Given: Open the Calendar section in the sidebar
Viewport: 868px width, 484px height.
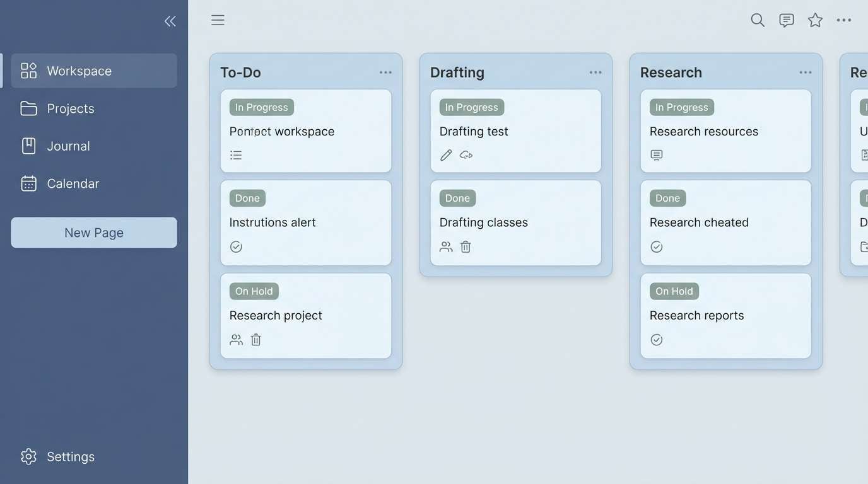Looking at the screenshot, I should 73,183.
